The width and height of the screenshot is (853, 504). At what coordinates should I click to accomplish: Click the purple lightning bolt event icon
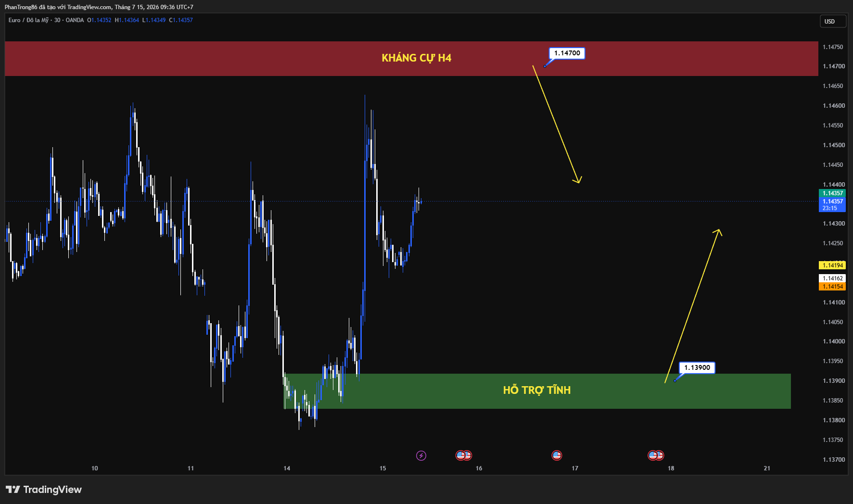421,455
